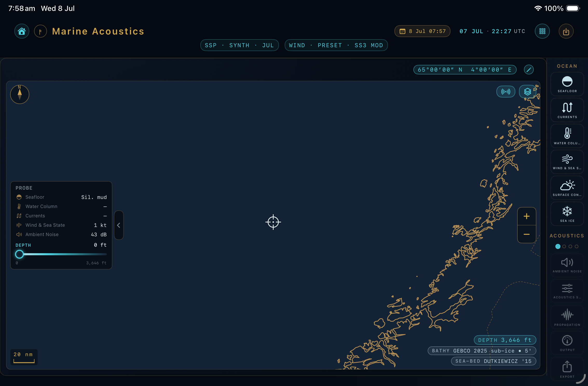Click the 1 kt wind value
The width and height of the screenshot is (588, 386).
tap(100, 225)
